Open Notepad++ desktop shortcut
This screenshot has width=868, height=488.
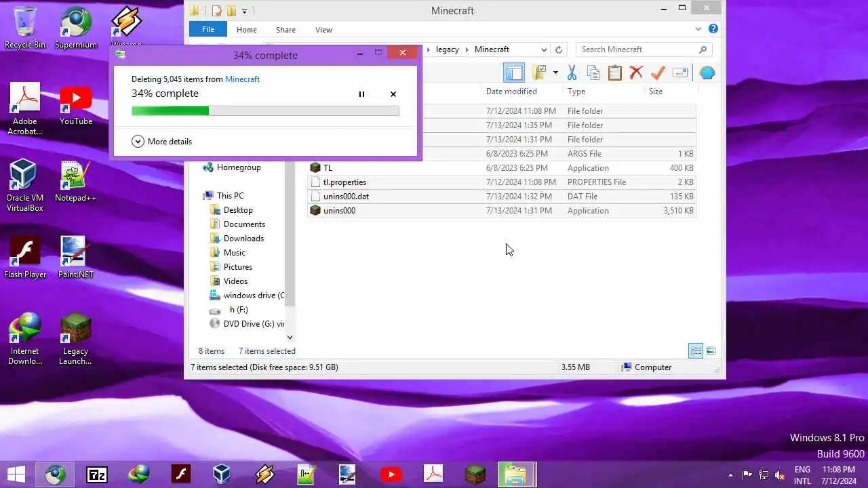coord(76,181)
